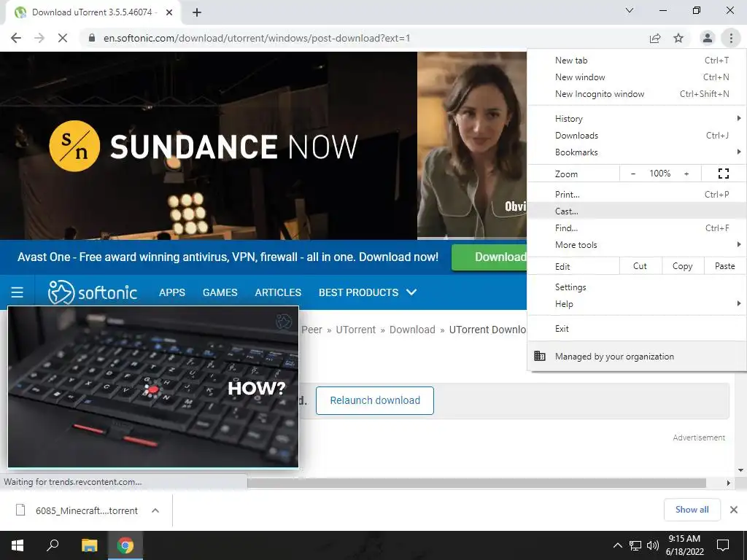Click the laptop keyboard video thumbnail

[x=153, y=387]
